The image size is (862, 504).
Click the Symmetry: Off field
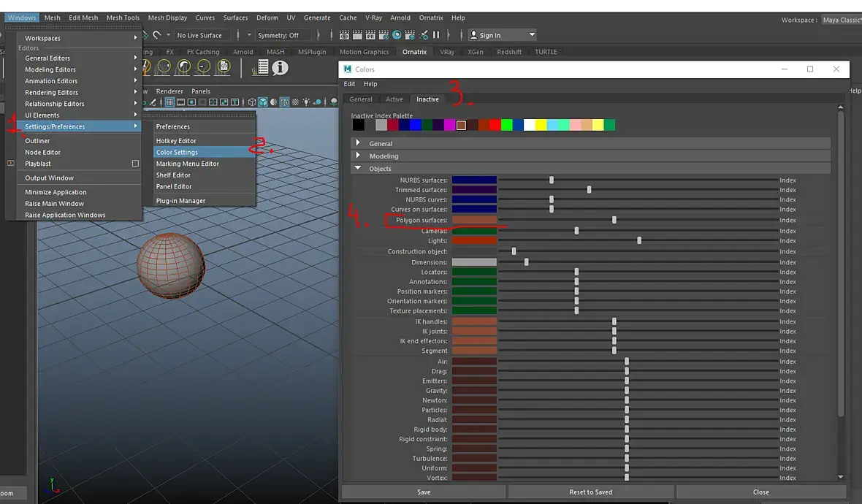(x=278, y=35)
